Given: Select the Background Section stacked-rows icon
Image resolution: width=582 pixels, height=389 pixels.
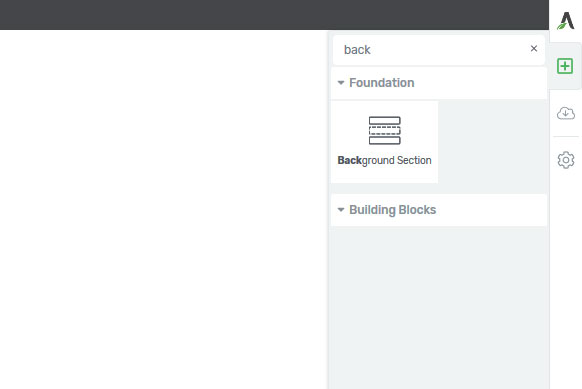Looking at the screenshot, I should 385,130.
